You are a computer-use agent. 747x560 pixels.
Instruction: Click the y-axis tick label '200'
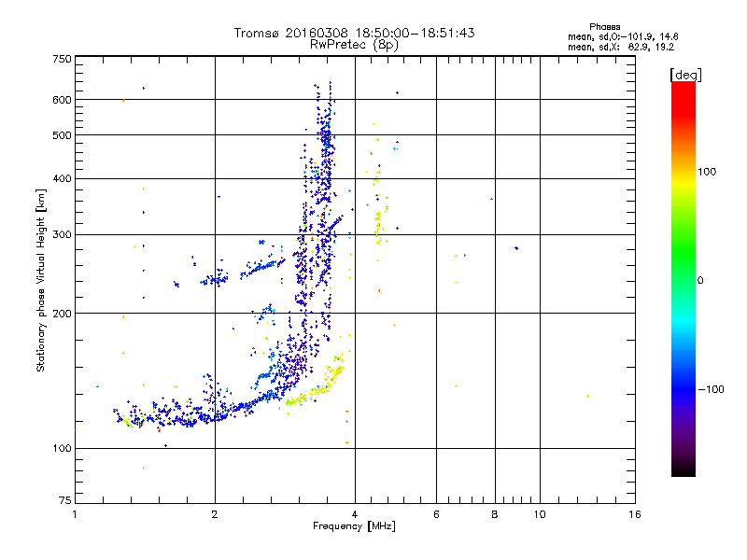point(63,314)
